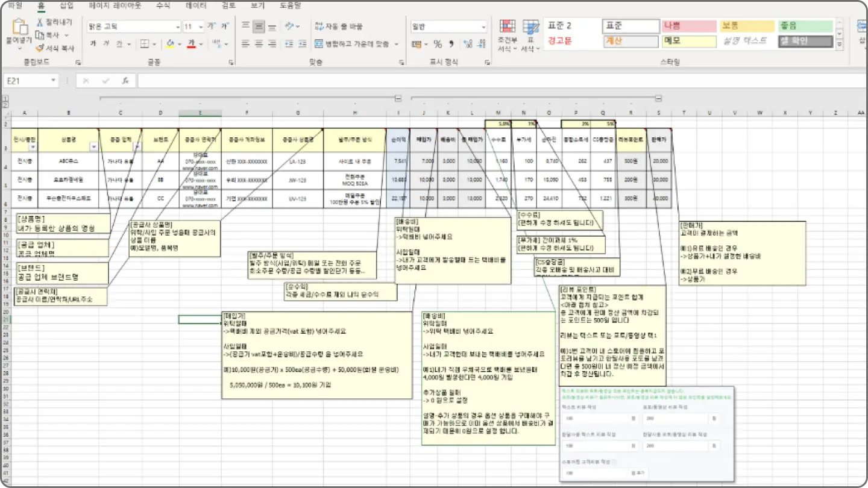Open the font size dropdown showing 11
Image resolution: width=868 pixels, height=488 pixels.
(201, 27)
